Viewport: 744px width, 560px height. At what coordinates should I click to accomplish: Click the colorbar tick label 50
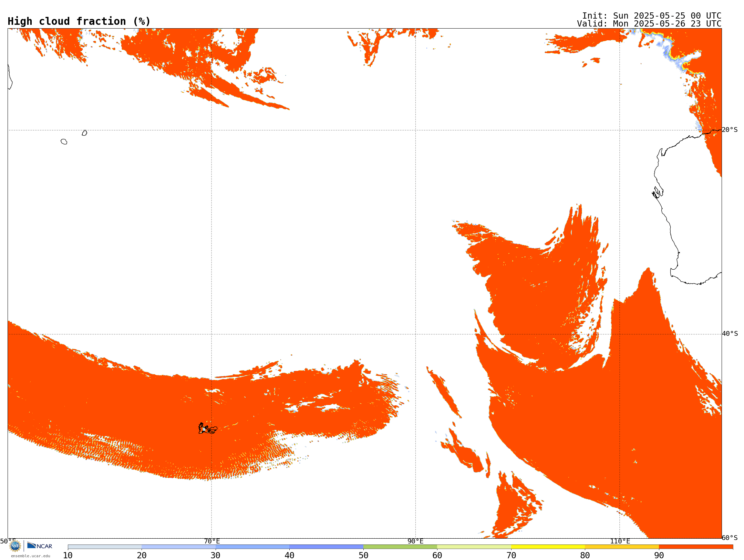click(x=363, y=556)
